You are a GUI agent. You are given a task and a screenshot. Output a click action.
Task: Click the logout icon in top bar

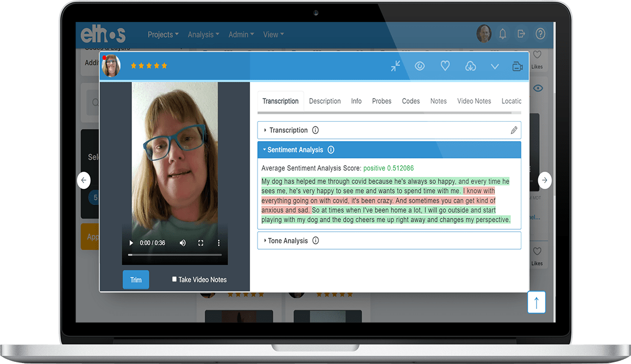point(521,34)
